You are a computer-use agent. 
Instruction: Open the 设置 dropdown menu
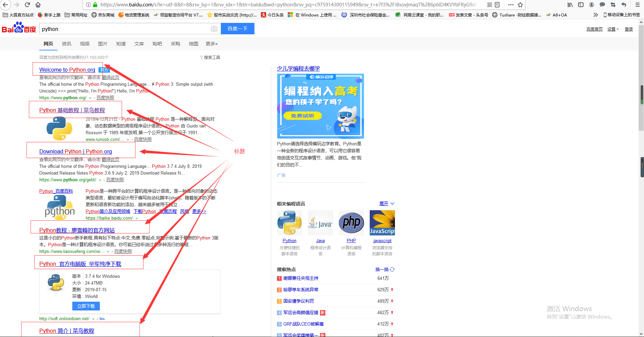[613, 29]
